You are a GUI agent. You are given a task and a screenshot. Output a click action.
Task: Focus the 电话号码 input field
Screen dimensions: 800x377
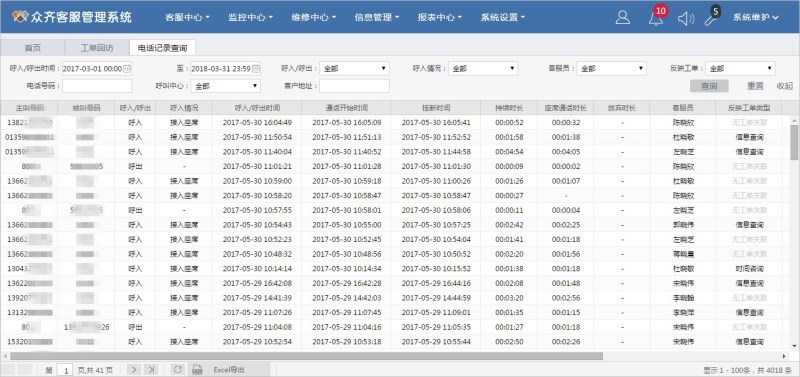[x=97, y=86]
